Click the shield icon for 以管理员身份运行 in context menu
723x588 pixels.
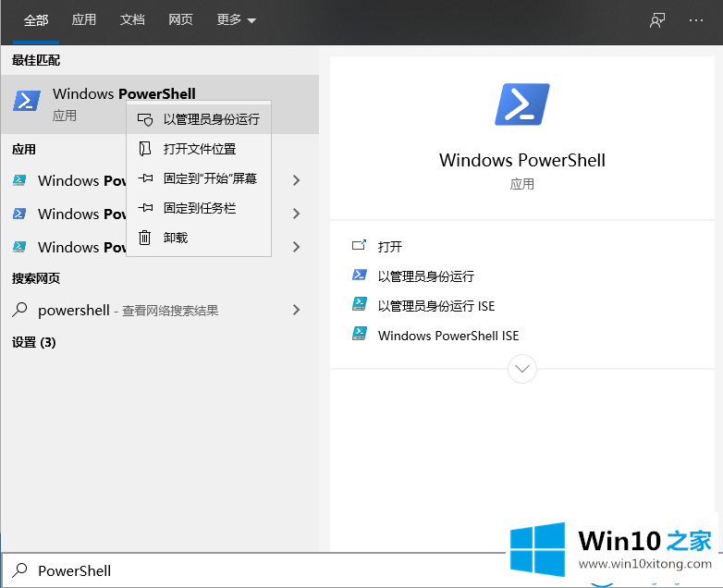pos(145,119)
